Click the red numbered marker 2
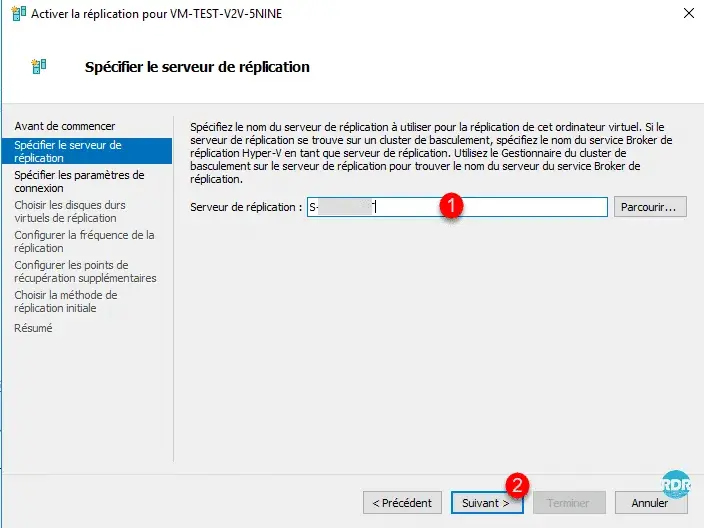Image resolution: width=704 pixels, height=528 pixels. coord(517,484)
